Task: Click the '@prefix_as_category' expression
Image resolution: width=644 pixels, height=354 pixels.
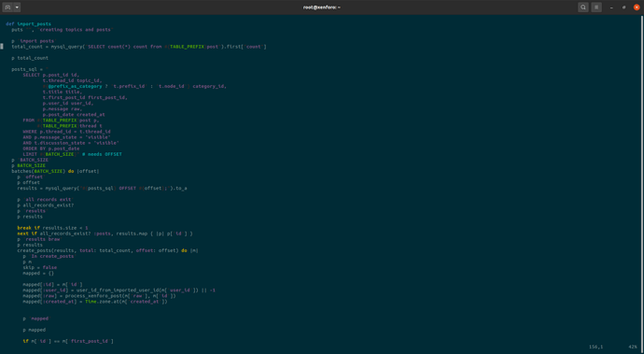Action: point(75,86)
